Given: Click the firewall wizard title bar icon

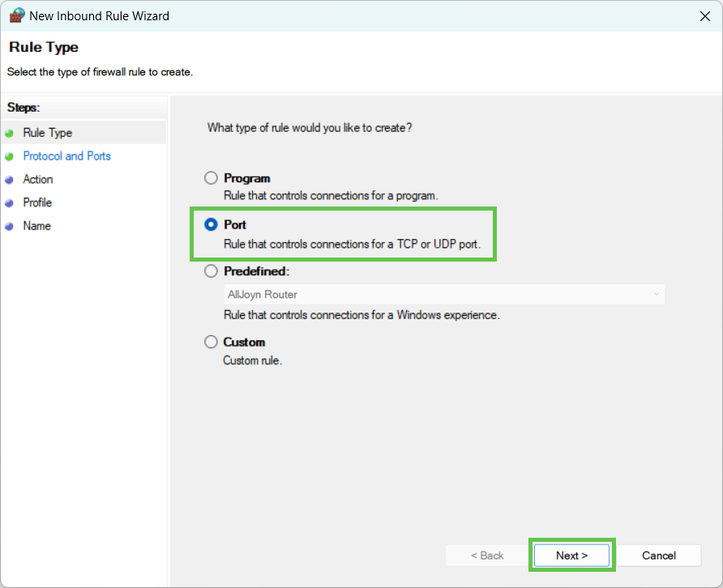Looking at the screenshot, I should point(16,15).
